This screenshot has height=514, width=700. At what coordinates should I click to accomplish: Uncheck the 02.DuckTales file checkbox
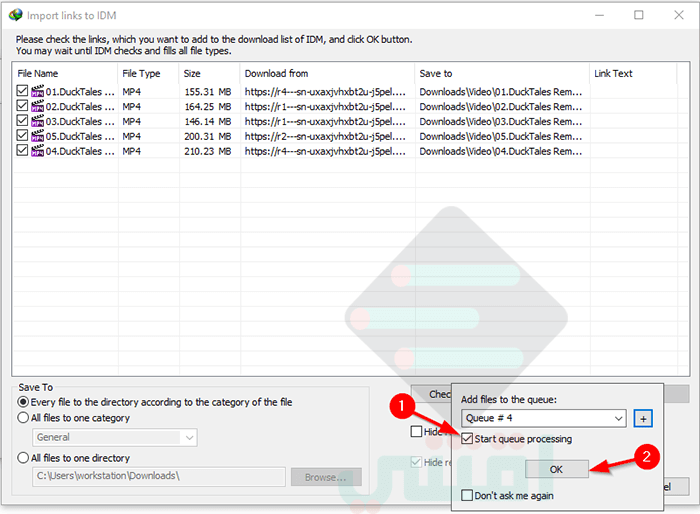point(22,106)
